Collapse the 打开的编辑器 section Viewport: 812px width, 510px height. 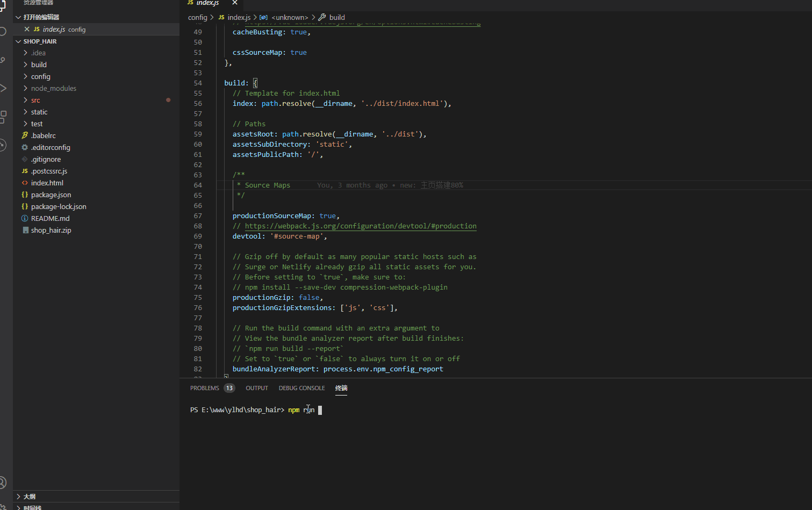click(x=18, y=17)
